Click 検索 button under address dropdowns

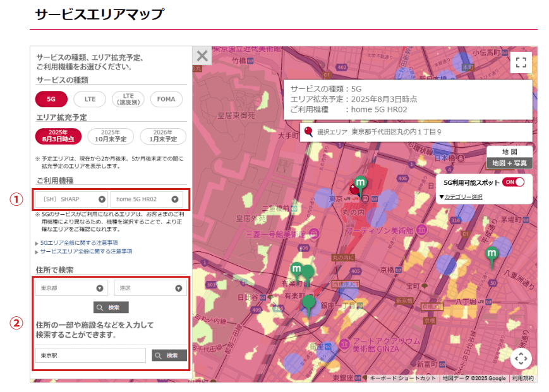pyautogui.click(x=111, y=307)
